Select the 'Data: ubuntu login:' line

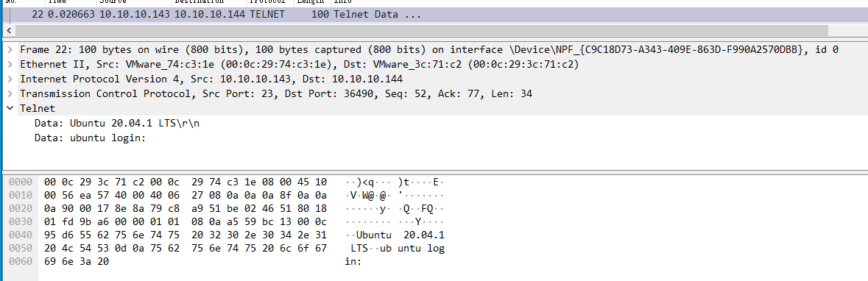[x=90, y=138]
